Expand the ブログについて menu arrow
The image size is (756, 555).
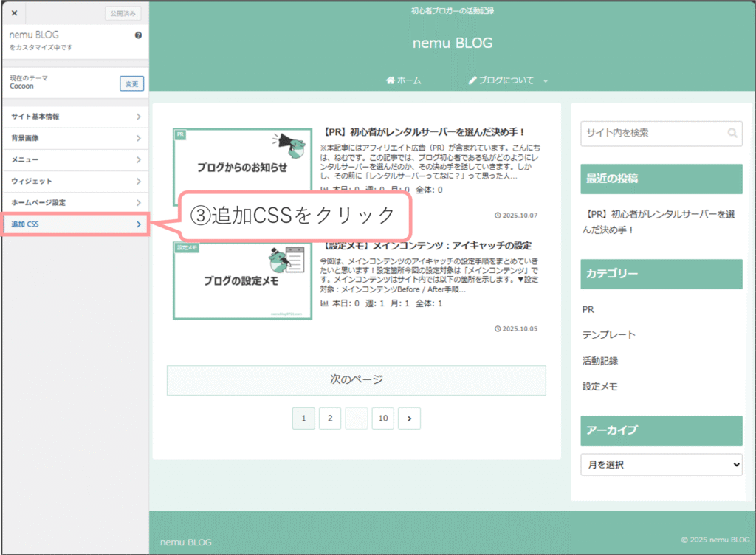[546, 81]
